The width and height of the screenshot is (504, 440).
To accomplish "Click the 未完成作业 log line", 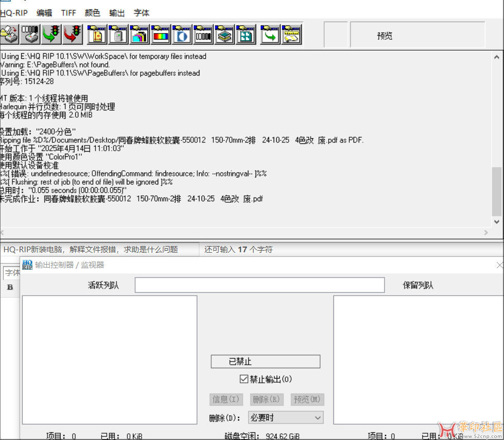I will 131,199.
